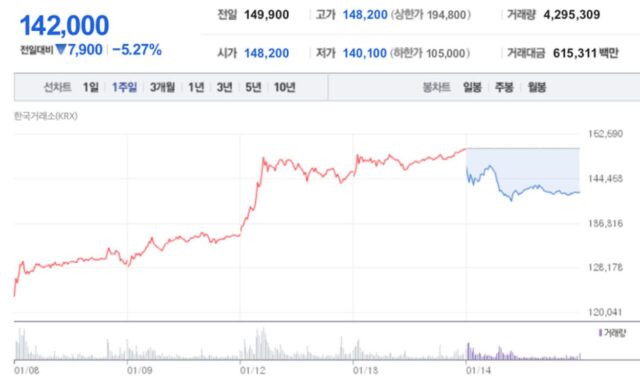This screenshot has width=640, height=390.
Task: Switch to the 3개월 chart range
Action: pyautogui.click(x=162, y=87)
